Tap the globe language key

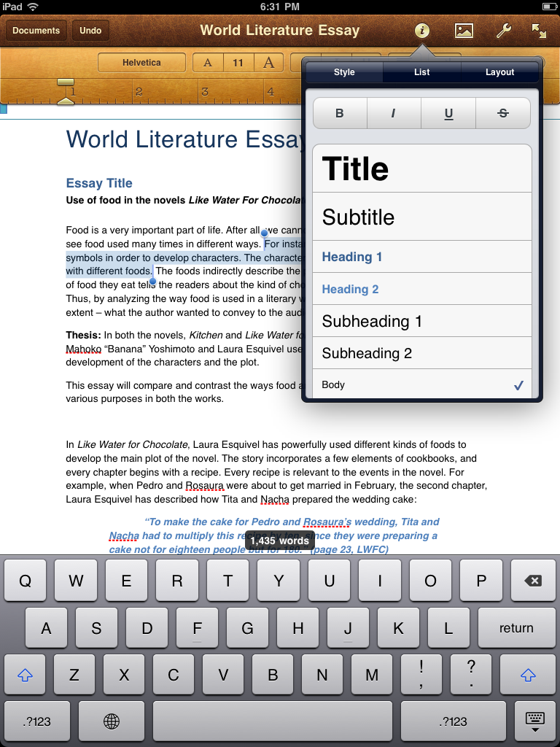coord(112,721)
